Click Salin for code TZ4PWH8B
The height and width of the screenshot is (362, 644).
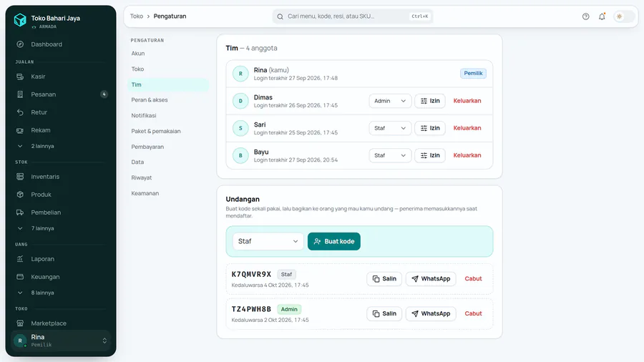384,313
